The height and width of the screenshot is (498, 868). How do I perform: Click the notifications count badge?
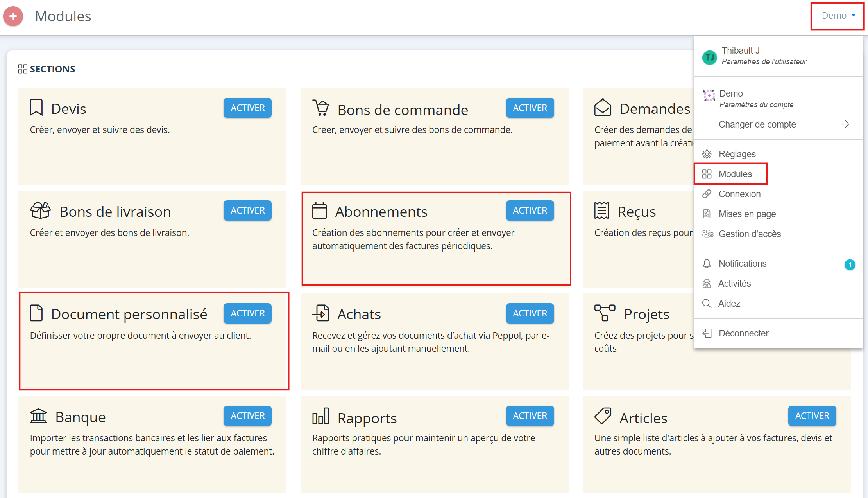850,265
